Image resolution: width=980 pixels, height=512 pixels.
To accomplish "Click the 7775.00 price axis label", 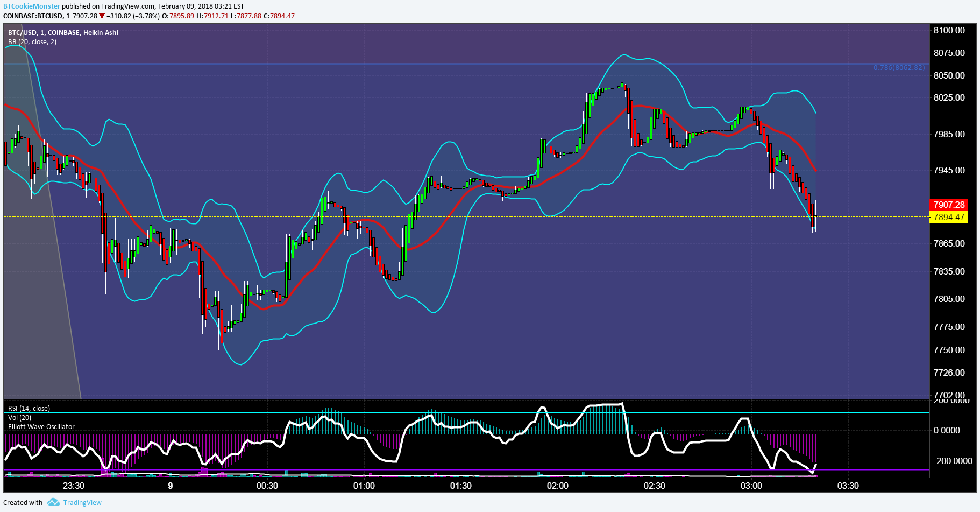I will click(949, 327).
